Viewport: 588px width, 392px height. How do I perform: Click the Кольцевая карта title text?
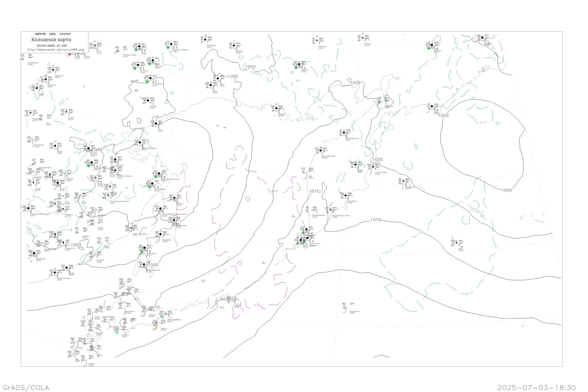[x=51, y=40]
